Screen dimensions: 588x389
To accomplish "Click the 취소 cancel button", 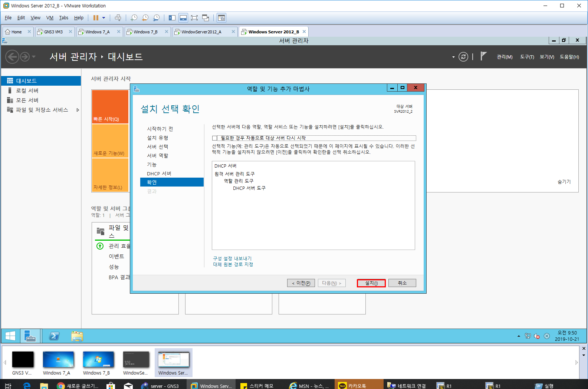I will (402, 283).
